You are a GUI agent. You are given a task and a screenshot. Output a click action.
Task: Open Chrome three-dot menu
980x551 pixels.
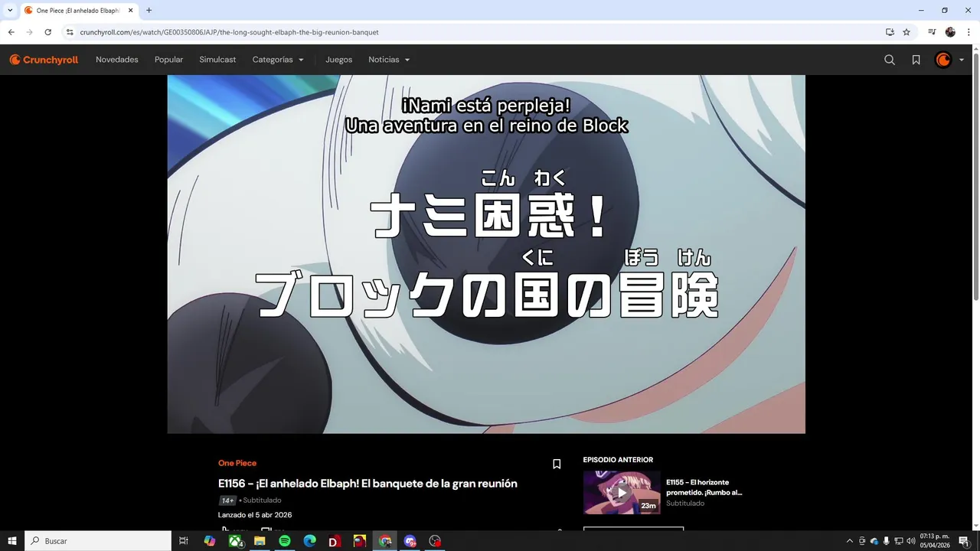[969, 32]
